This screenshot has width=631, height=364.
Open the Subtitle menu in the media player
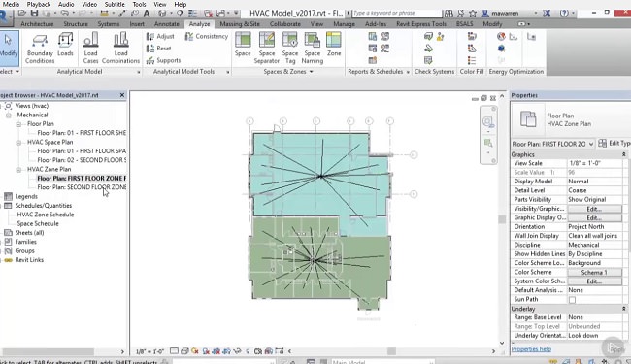(x=115, y=5)
